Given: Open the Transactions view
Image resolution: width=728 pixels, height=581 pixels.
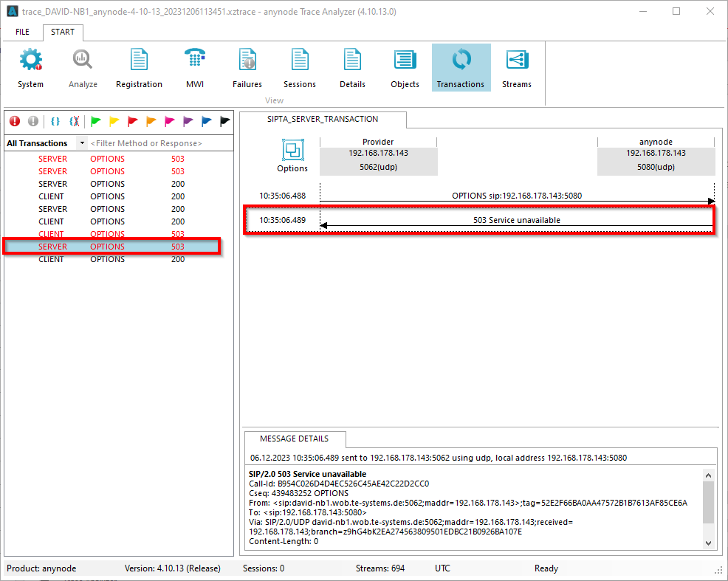Looking at the screenshot, I should pos(461,66).
